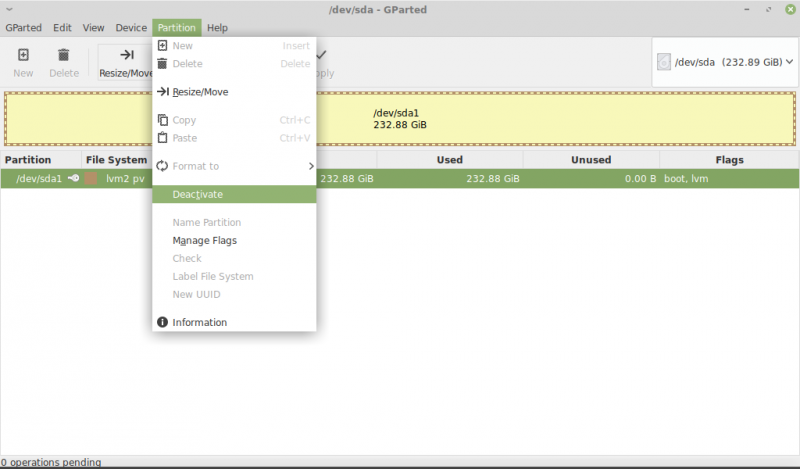Click the /dev/sda1 partition name cell
The image size is (800, 469).
[x=39, y=179]
